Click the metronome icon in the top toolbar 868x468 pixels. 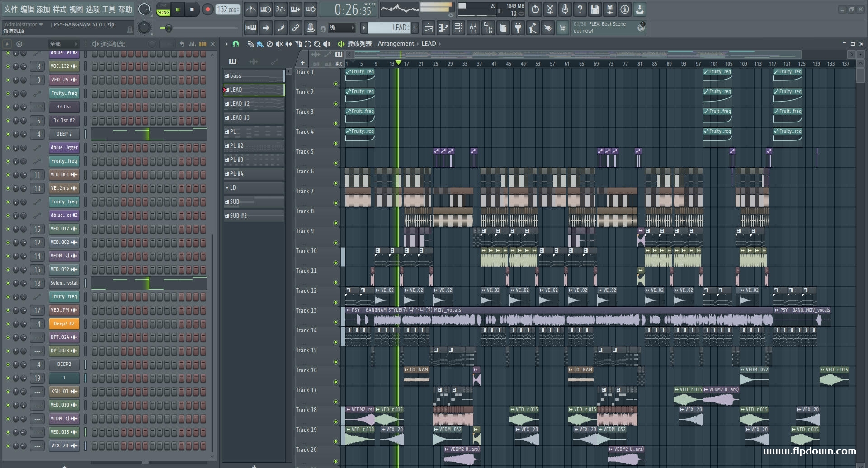(x=251, y=9)
